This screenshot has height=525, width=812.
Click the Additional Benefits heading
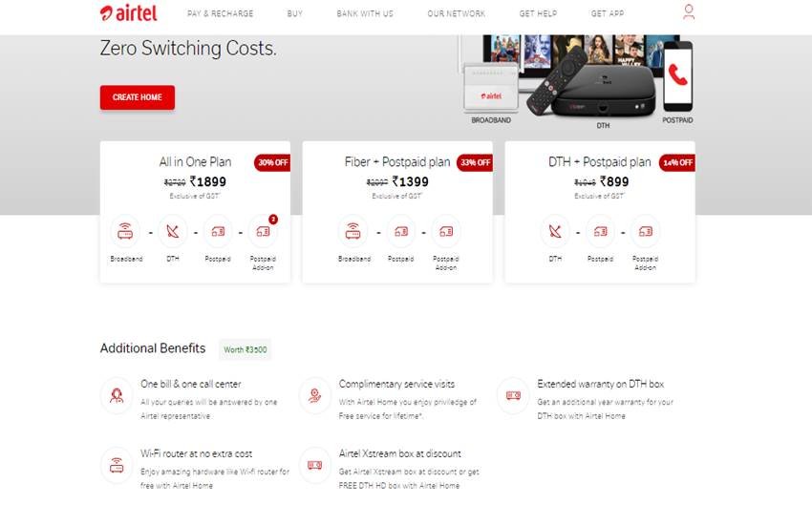pyautogui.click(x=153, y=348)
